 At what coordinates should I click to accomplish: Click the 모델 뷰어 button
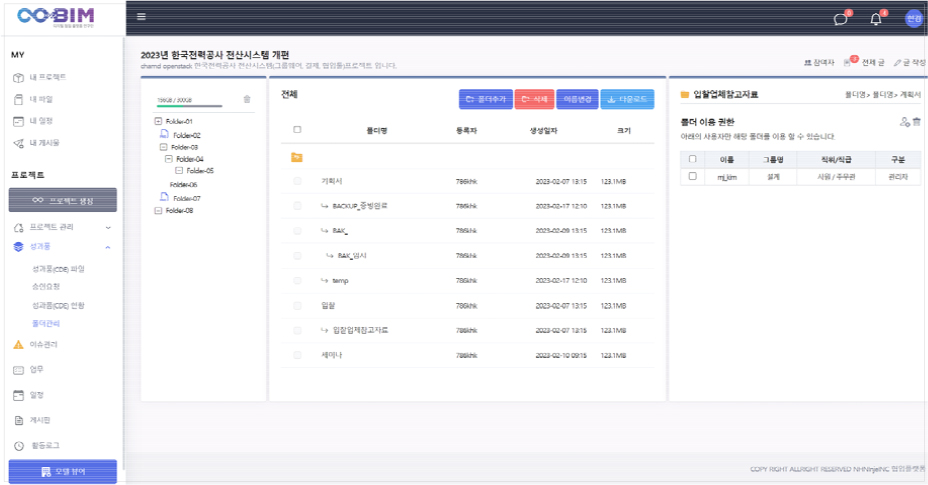click(x=63, y=471)
